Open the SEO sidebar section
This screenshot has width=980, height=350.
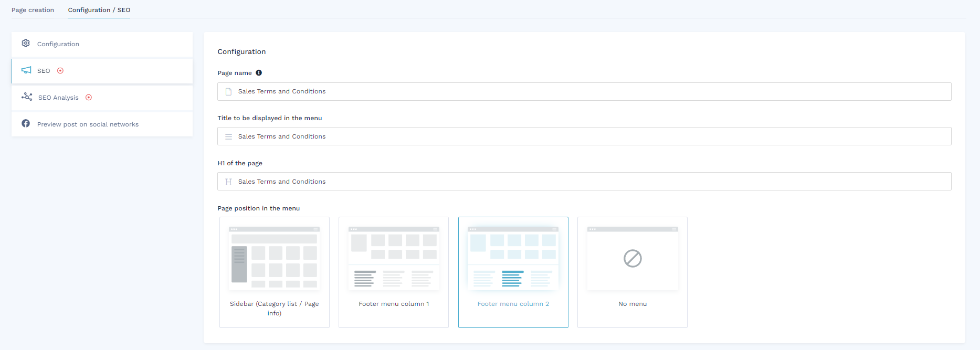[x=102, y=71]
